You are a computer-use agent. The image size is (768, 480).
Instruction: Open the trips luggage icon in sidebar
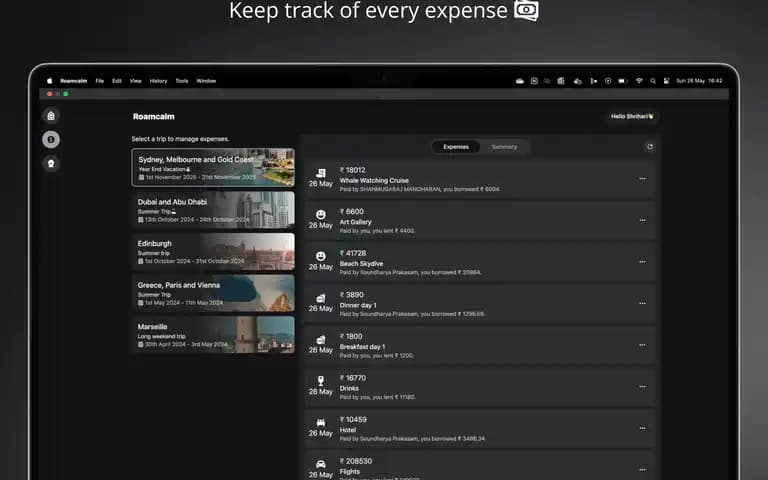click(x=51, y=116)
